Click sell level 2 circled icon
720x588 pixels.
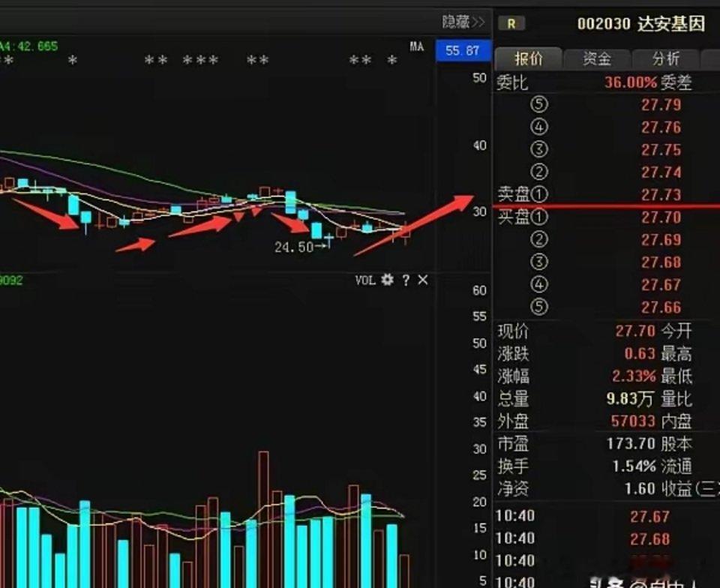tap(539, 172)
